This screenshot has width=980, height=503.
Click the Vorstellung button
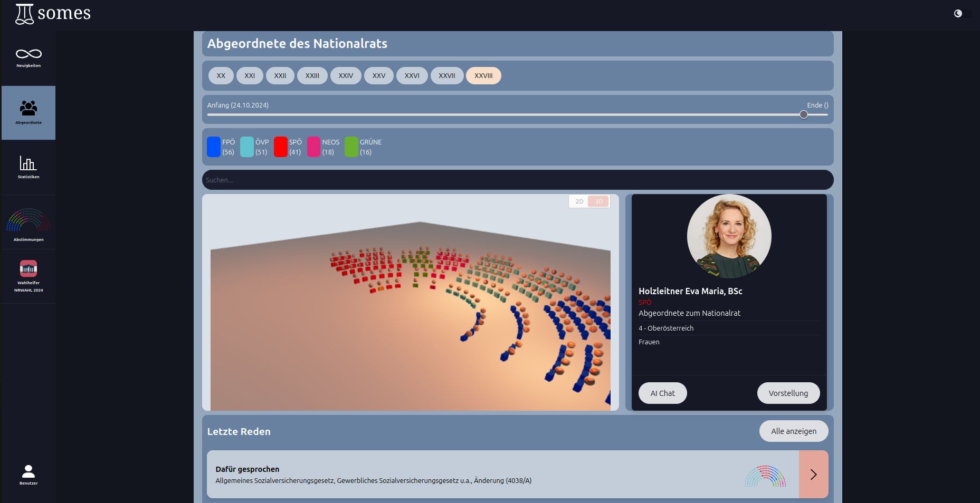788,393
